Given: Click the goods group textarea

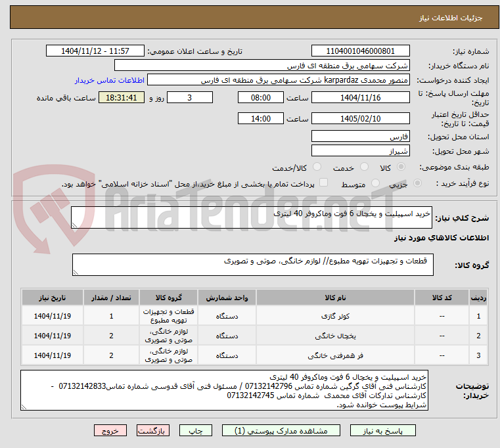Looking at the screenshot, I should point(252,264).
